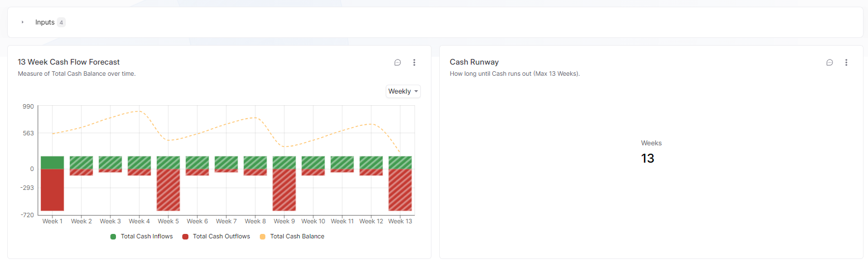Viewport: 868px width, 264px height.
Task: Click the 13 Week Cash Flow Forecast title
Action: point(69,62)
